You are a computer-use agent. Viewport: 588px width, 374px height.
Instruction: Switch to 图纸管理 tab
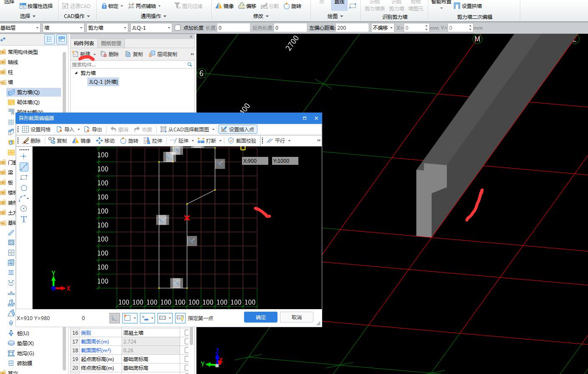tap(111, 43)
